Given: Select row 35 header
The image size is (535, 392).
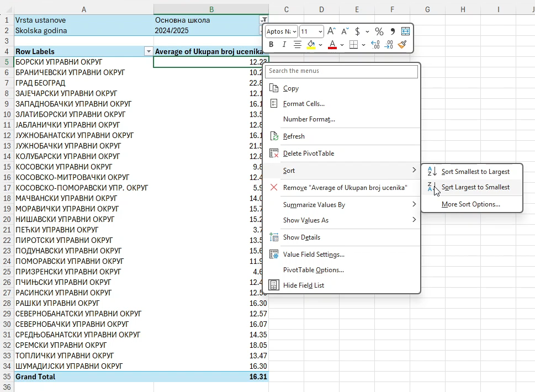Looking at the screenshot, I should [x=7, y=377].
